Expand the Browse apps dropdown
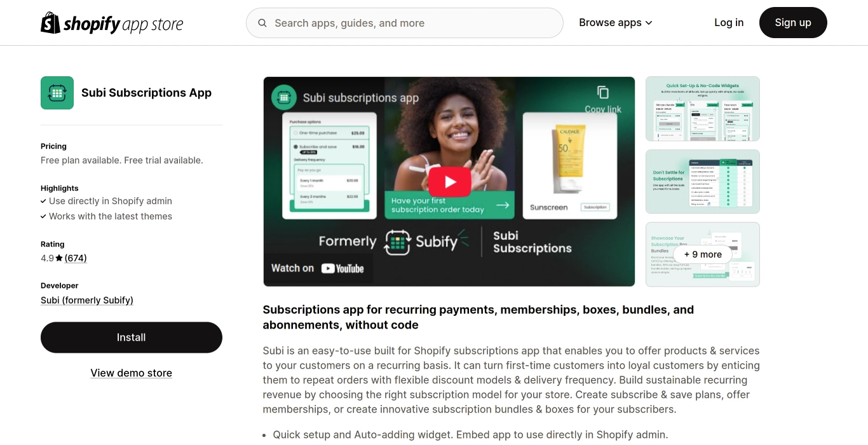The width and height of the screenshot is (868, 445). 616,23
